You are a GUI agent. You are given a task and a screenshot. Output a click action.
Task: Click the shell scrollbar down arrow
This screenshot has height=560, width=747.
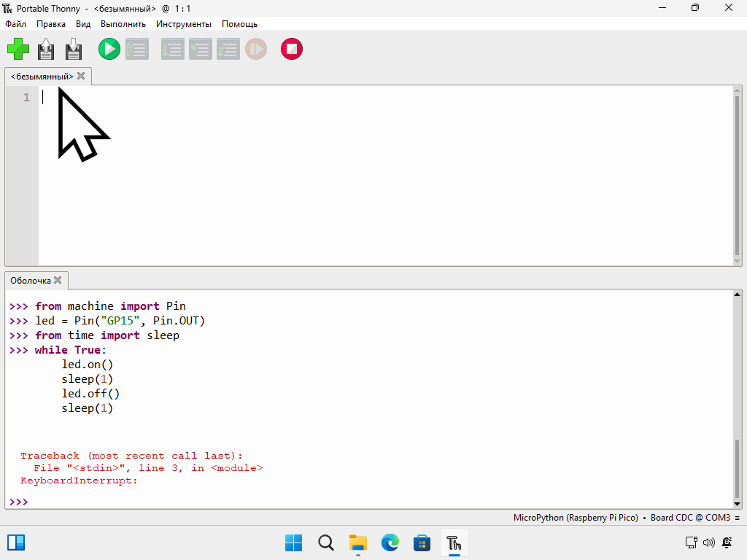737,504
